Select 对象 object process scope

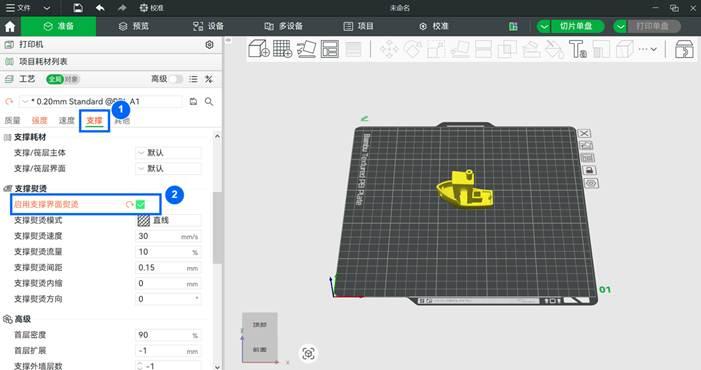(x=72, y=79)
